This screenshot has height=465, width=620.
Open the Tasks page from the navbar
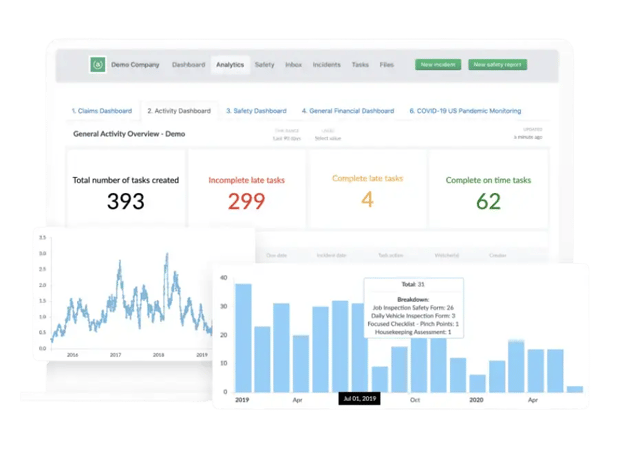coord(360,65)
